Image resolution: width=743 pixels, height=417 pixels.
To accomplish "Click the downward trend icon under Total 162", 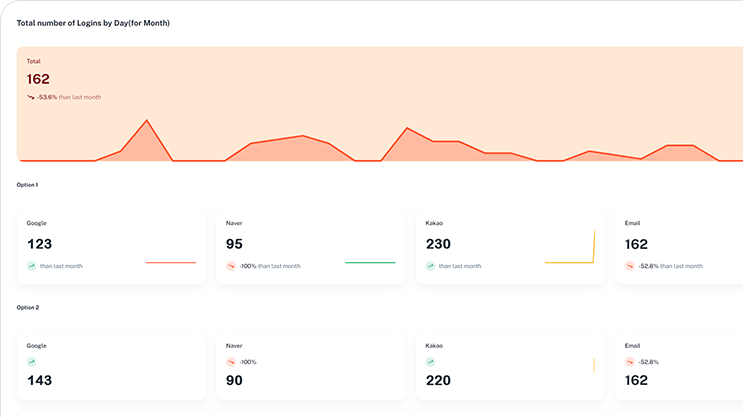I will (x=31, y=97).
